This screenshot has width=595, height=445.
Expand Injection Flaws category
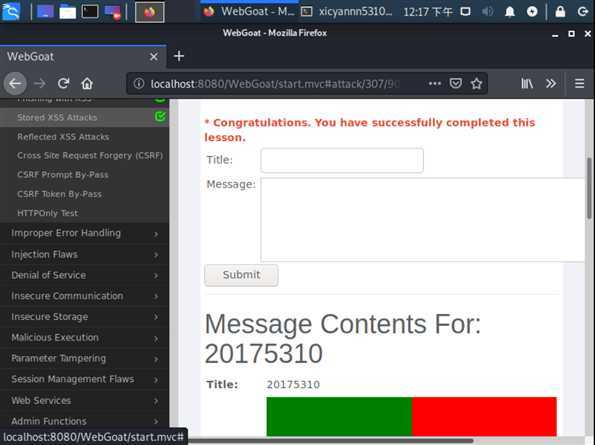tap(84, 255)
